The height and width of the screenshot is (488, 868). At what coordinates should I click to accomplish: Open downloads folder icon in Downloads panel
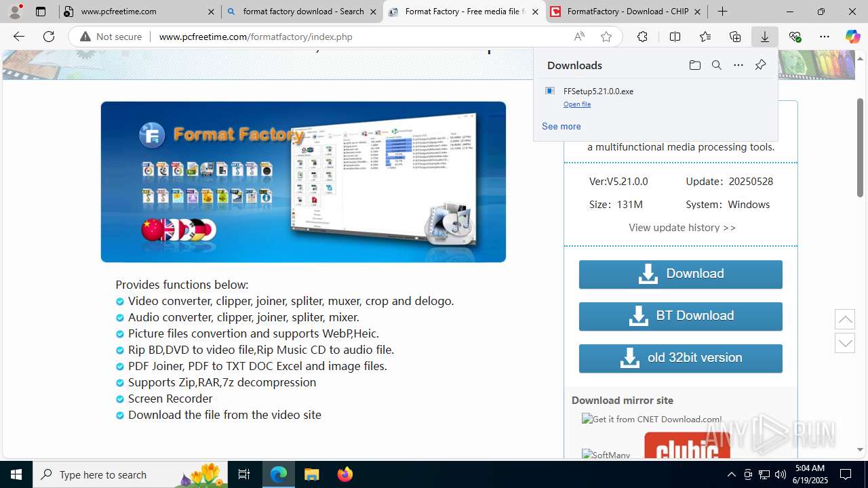pyautogui.click(x=695, y=65)
